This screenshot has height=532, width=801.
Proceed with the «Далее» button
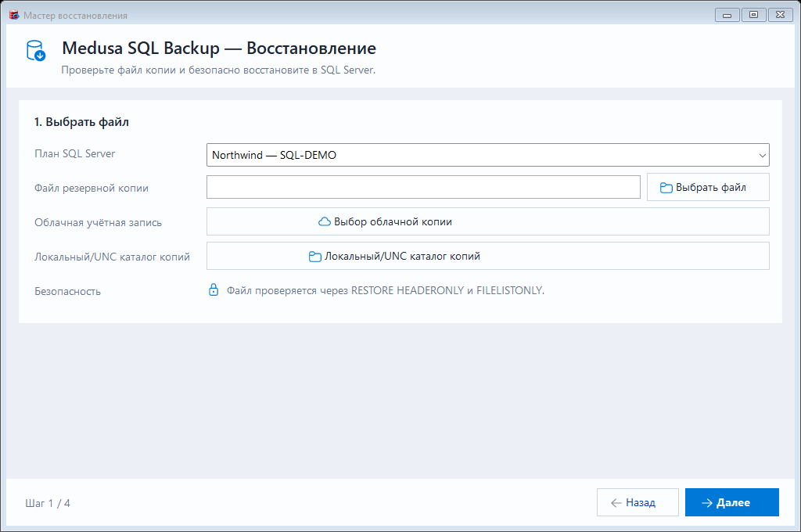pyautogui.click(x=731, y=502)
